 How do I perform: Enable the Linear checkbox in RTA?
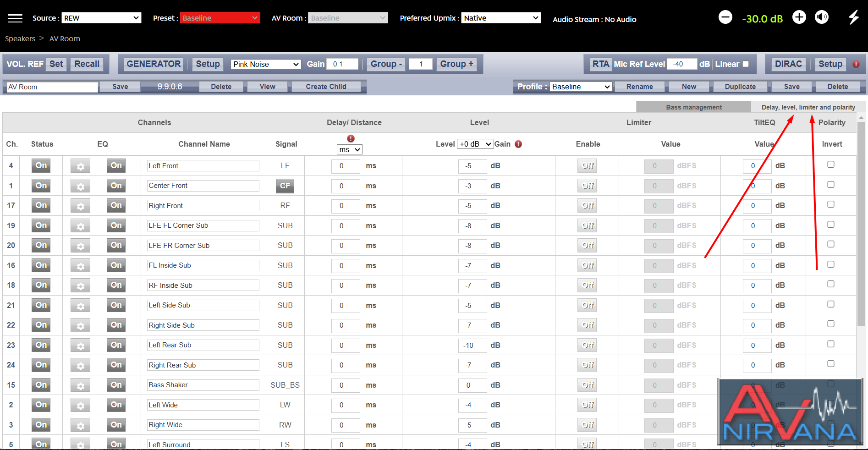(746, 64)
